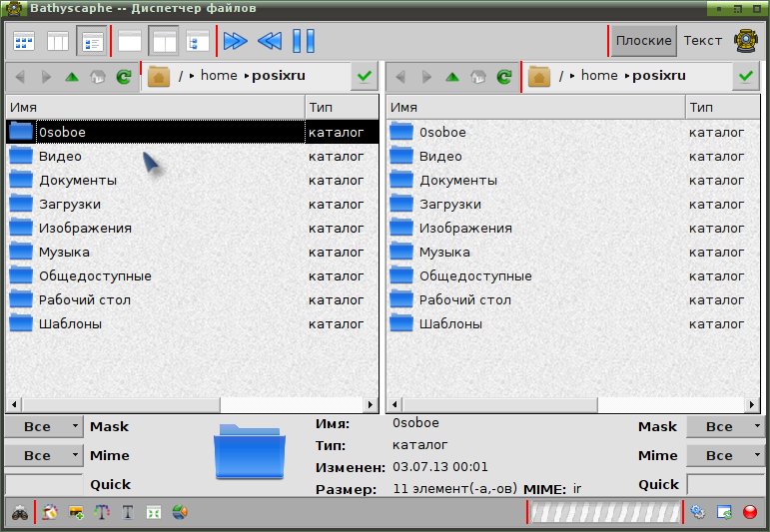Open left Mask dropdown showing Все
The height and width of the screenshot is (532, 770).
[x=44, y=426]
